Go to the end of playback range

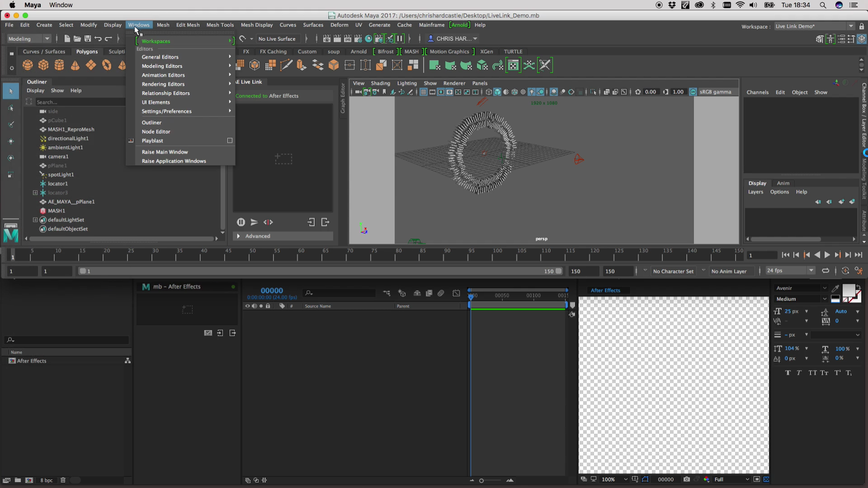point(858,255)
